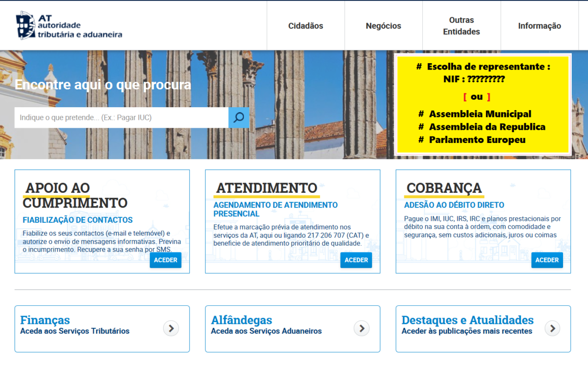Open Agendamento de Atendimento Presencial link

pyautogui.click(x=275, y=209)
